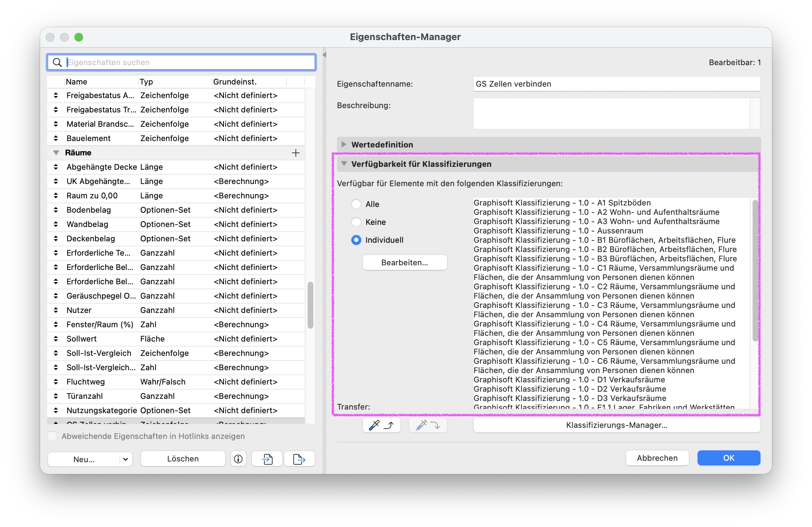Select the UK Abgehängte... row

[x=176, y=182]
